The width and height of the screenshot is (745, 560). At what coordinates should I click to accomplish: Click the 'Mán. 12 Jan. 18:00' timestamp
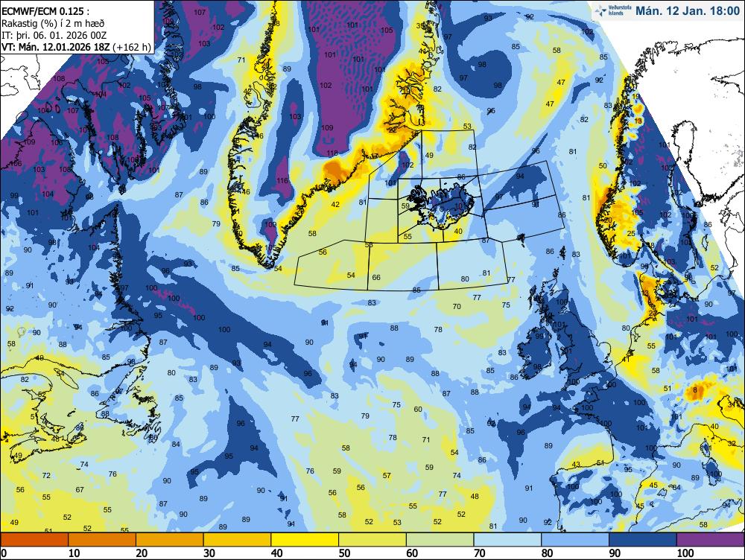coord(688,11)
